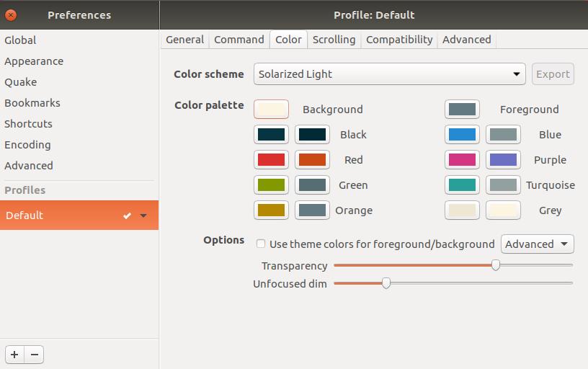Click the second Purple color swatch
Screen dimensions: 588x369
pos(503,160)
